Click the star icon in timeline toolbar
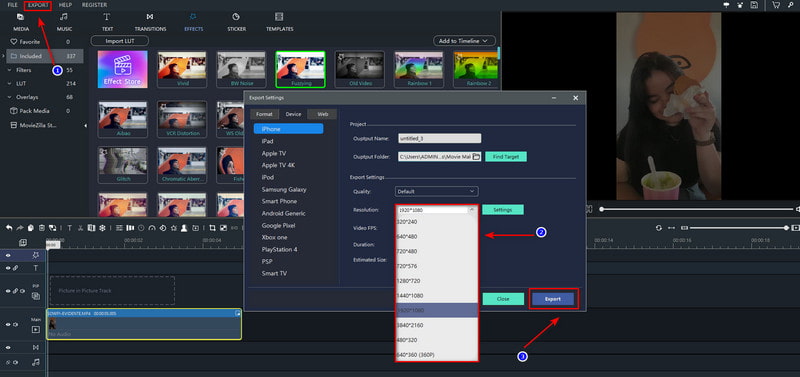Screen dimensions: 800x377 point(173,228)
